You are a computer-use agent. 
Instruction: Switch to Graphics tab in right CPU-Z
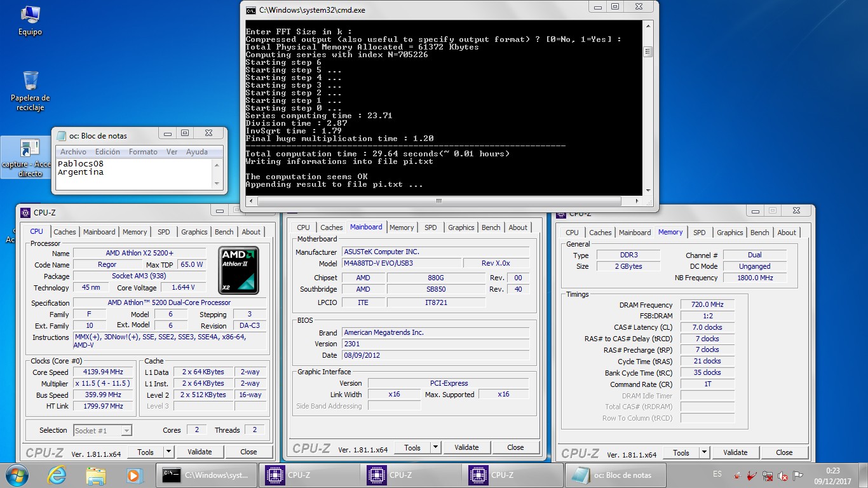tap(729, 233)
